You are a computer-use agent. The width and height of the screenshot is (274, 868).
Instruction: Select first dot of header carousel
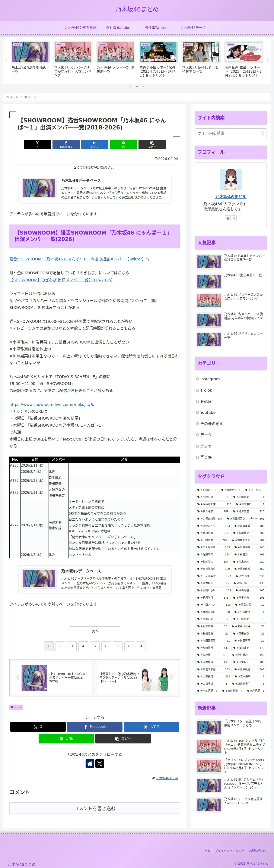pyautogui.click(x=131, y=87)
